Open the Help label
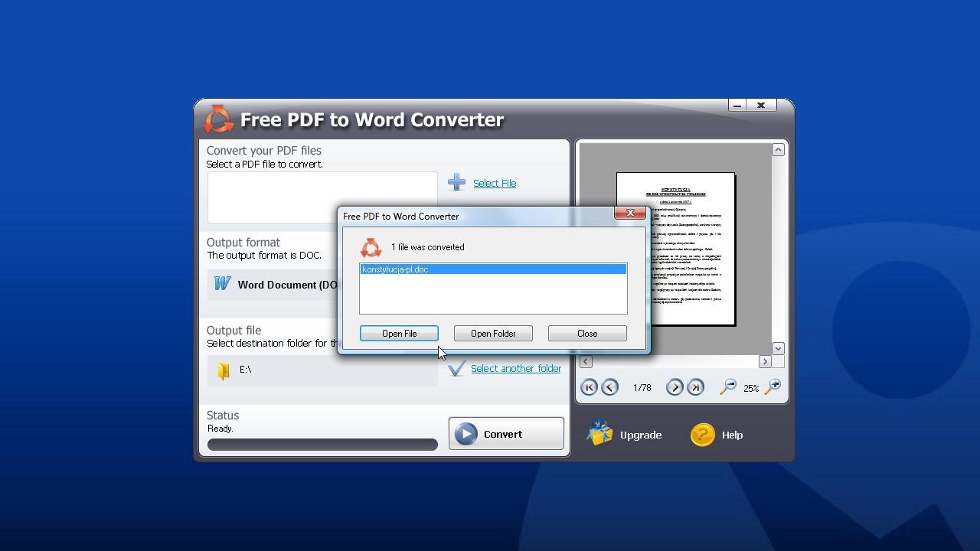 (732, 435)
